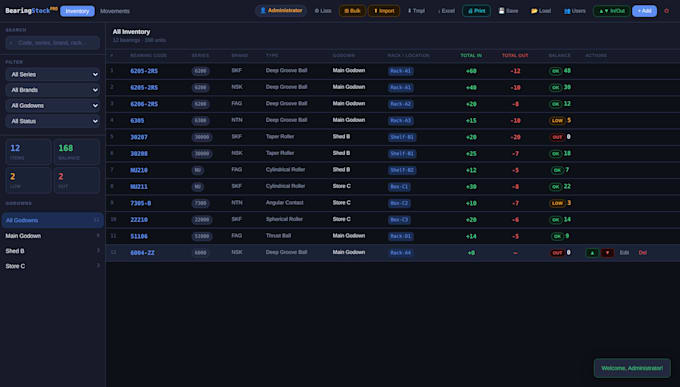Image resolution: width=680 pixels, height=387 pixels.
Task: Open the Lists toolbar option
Action: [x=323, y=11]
